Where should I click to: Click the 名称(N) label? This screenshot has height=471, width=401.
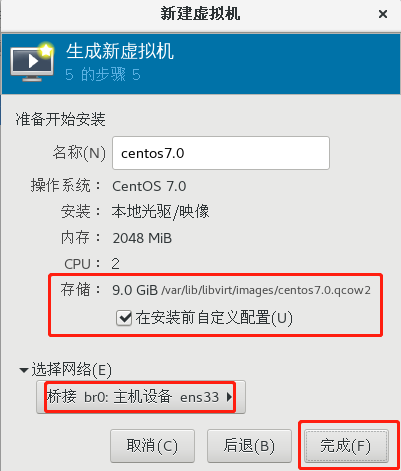(79, 153)
